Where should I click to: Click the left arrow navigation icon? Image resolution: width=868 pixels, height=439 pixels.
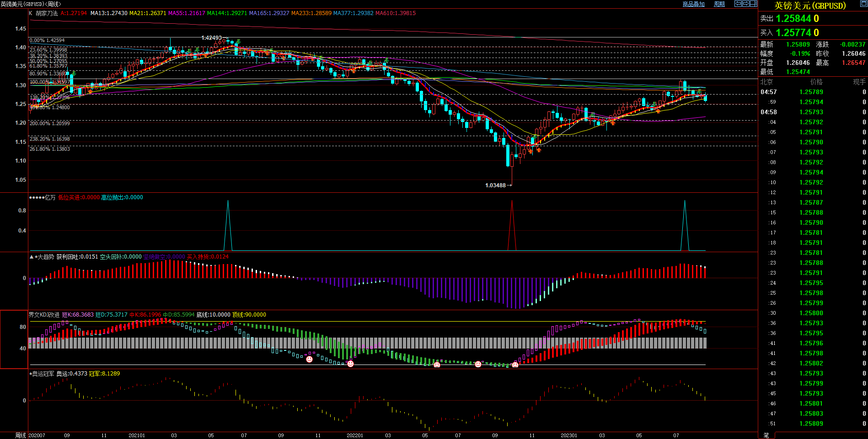738,4
